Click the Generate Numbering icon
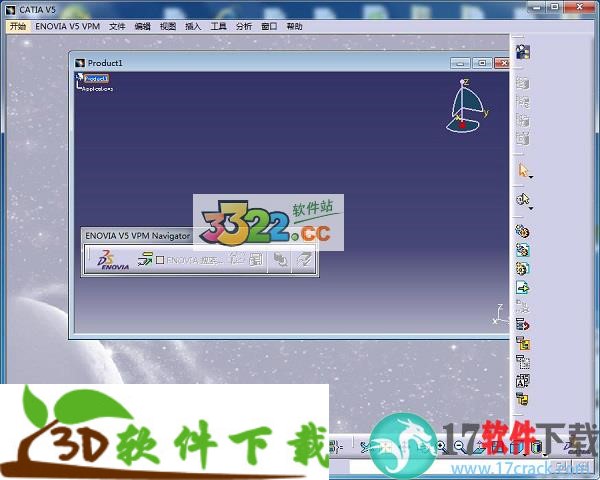Screen dimensions: 600x480 click(523, 362)
